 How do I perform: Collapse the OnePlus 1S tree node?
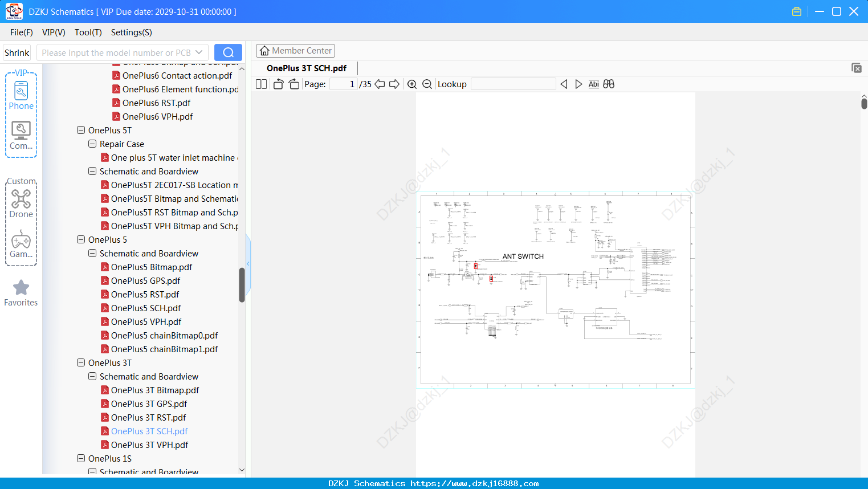point(81,458)
